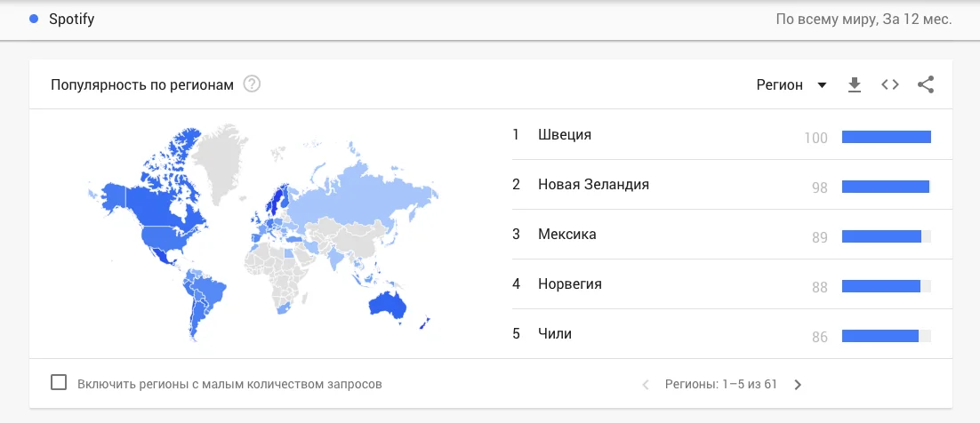Open the embed code icon

click(x=889, y=85)
